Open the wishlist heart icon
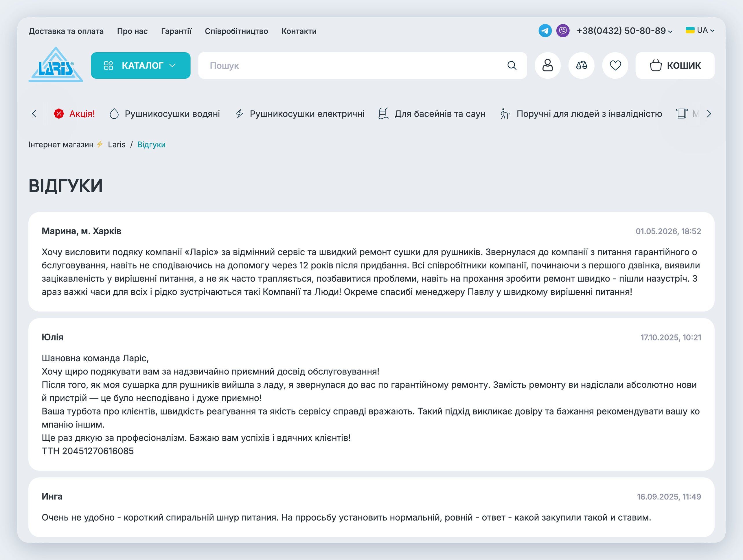The image size is (743, 560). coord(615,65)
